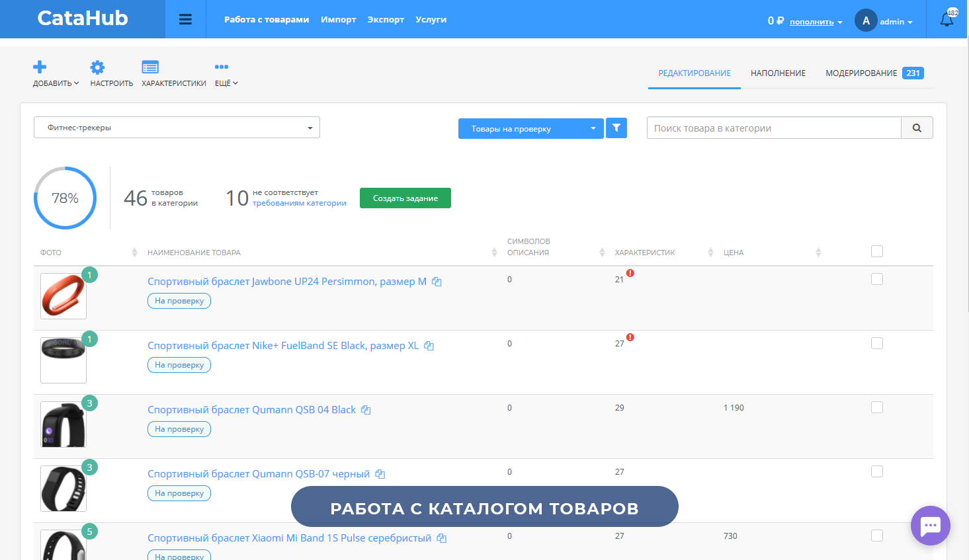Click the search magnifier button
The height and width of the screenshot is (560, 969).
[917, 128]
